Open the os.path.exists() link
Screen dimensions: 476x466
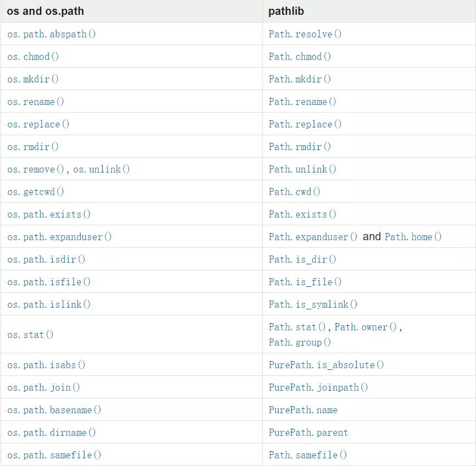(x=49, y=214)
